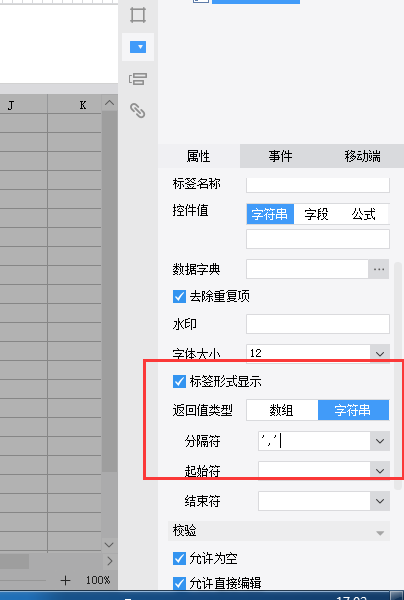
Task: Switch to the 属性 tab
Action: click(x=198, y=156)
